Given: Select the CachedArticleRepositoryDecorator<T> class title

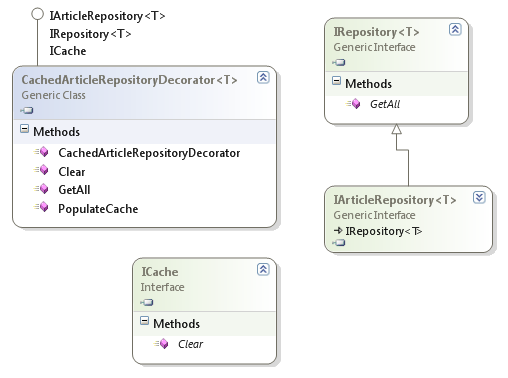Looking at the screenshot, I should 129,80.
